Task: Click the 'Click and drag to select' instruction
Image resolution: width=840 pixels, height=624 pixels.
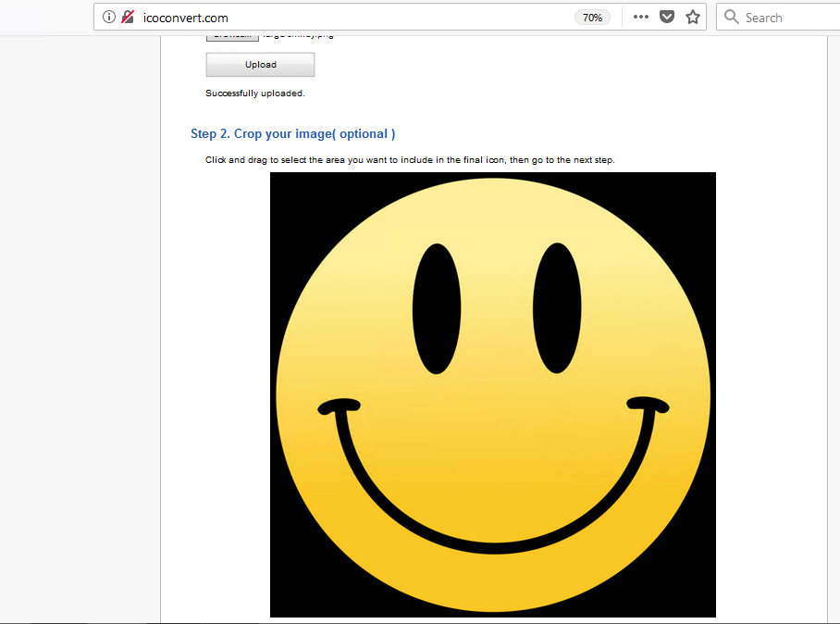Action: coord(409,160)
